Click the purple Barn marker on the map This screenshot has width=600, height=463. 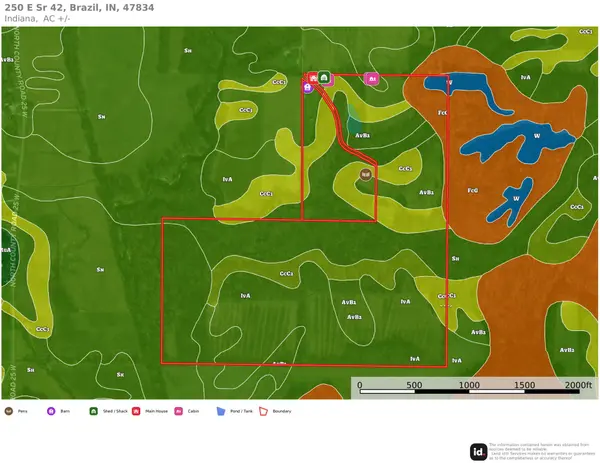tap(308, 88)
